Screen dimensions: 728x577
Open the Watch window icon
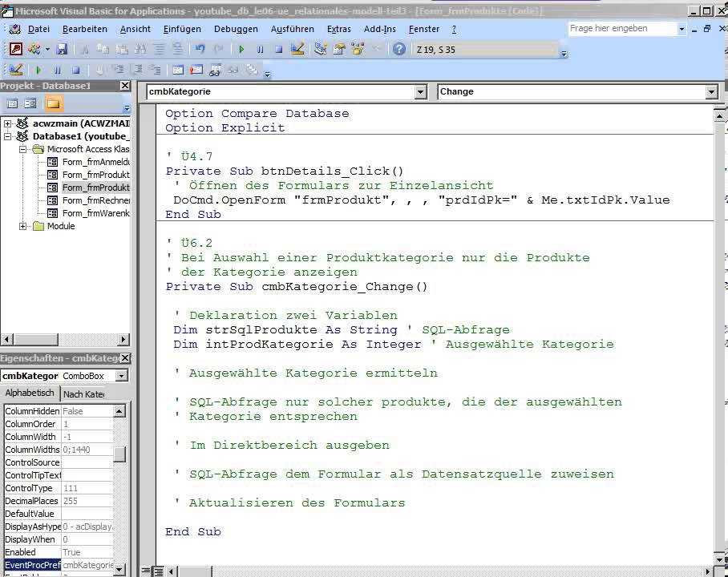(x=215, y=70)
